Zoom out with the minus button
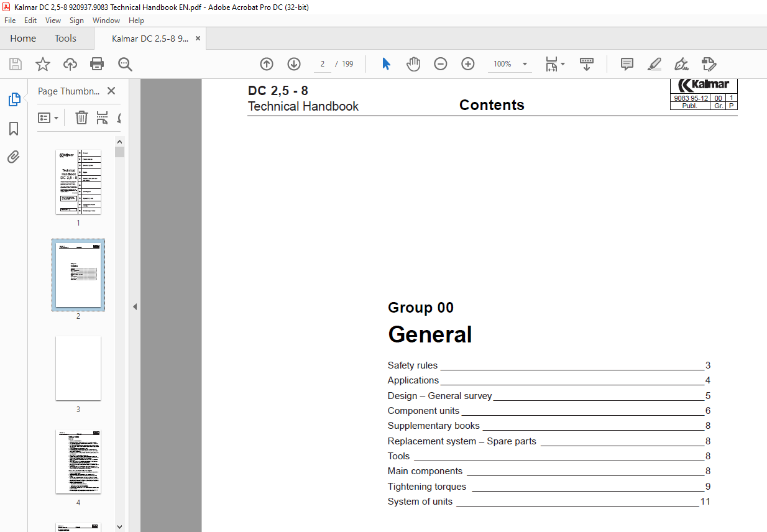The width and height of the screenshot is (767, 532). 441,64
